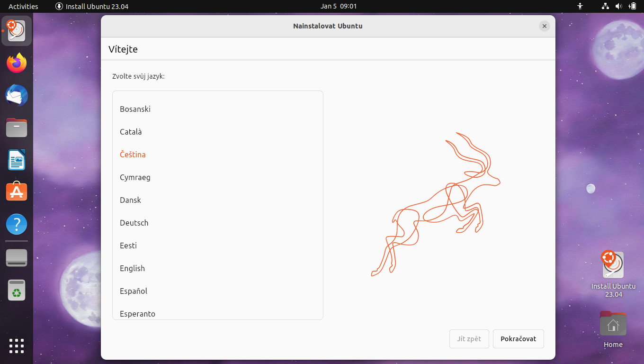Select Esperanto from the language list
This screenshot has width=644, height=364.
click(x=218, y=311)
